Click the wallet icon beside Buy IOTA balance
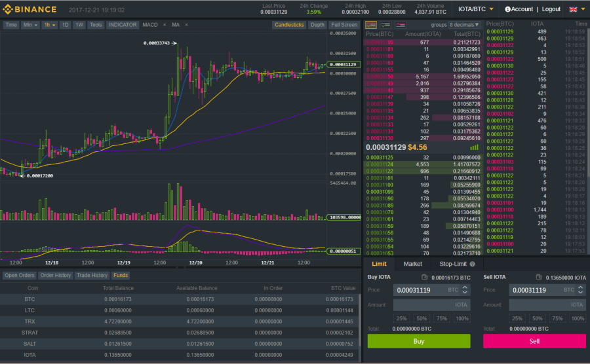The image size is (590, 364). [x=425, y=278]
